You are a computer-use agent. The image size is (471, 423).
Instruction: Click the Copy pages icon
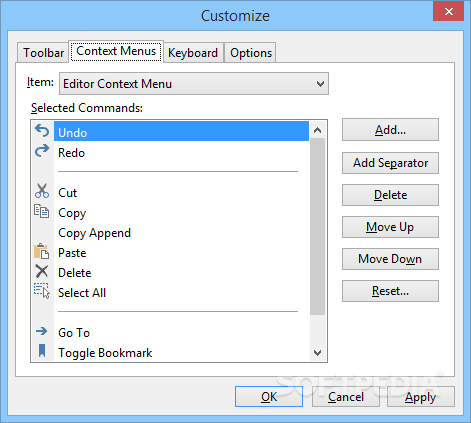pos(42,211)
